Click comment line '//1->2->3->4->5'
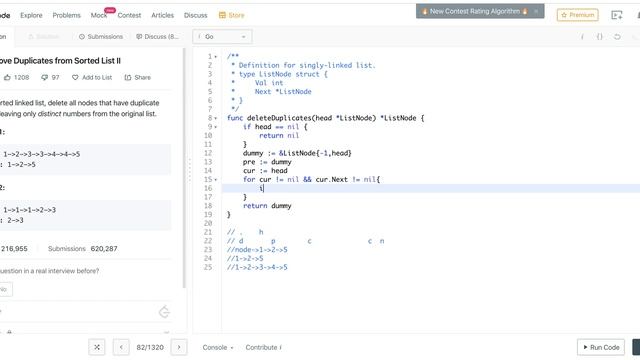This screenshot has width=640, height=360. point(257,267)
